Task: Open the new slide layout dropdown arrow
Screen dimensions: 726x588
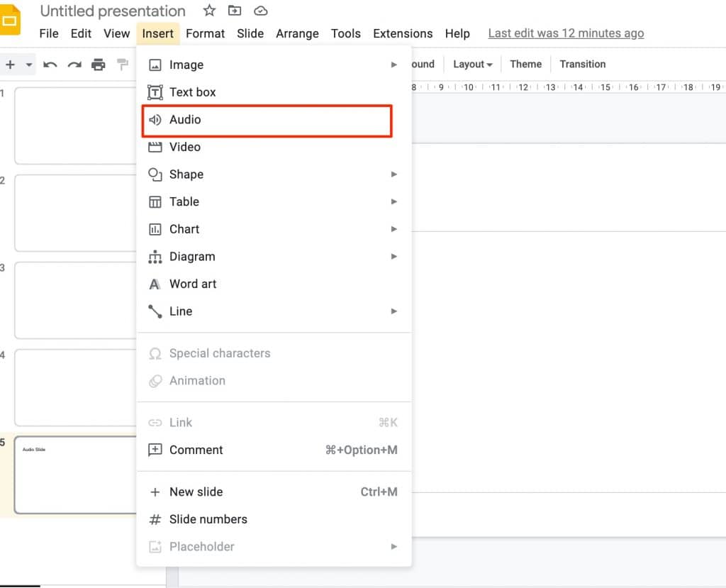Action: click(x=28, y=65)
